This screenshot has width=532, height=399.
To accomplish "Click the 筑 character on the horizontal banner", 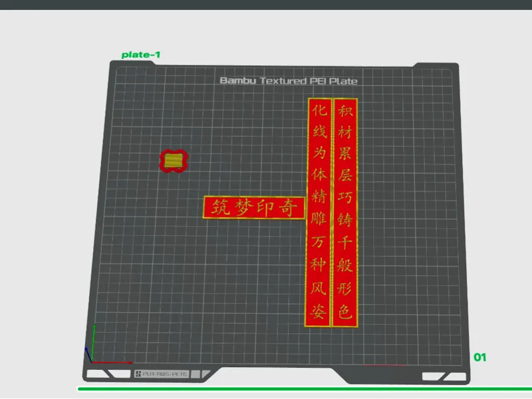I will pyautogui.click(x=221, y=207).
